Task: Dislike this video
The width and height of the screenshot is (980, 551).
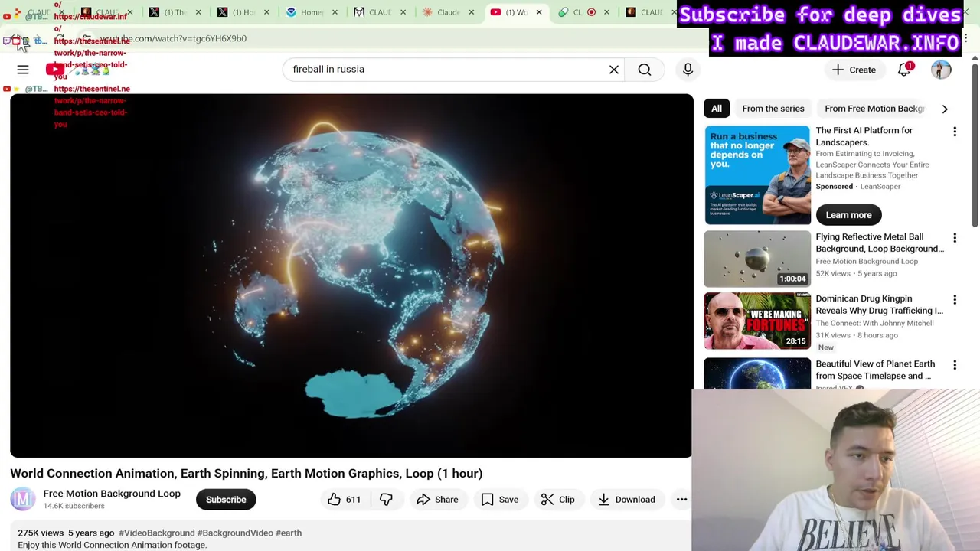Action: coord(386,500)
